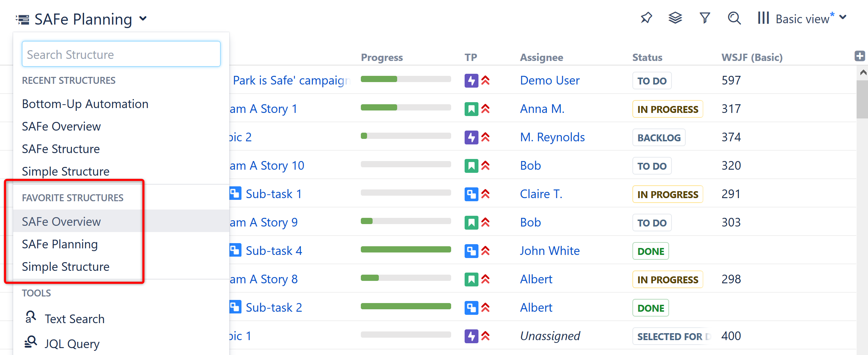Click the Sub-task 2 progress bar
The width and height of the screenshot is (868, 355).
click(x=405, y=307)
